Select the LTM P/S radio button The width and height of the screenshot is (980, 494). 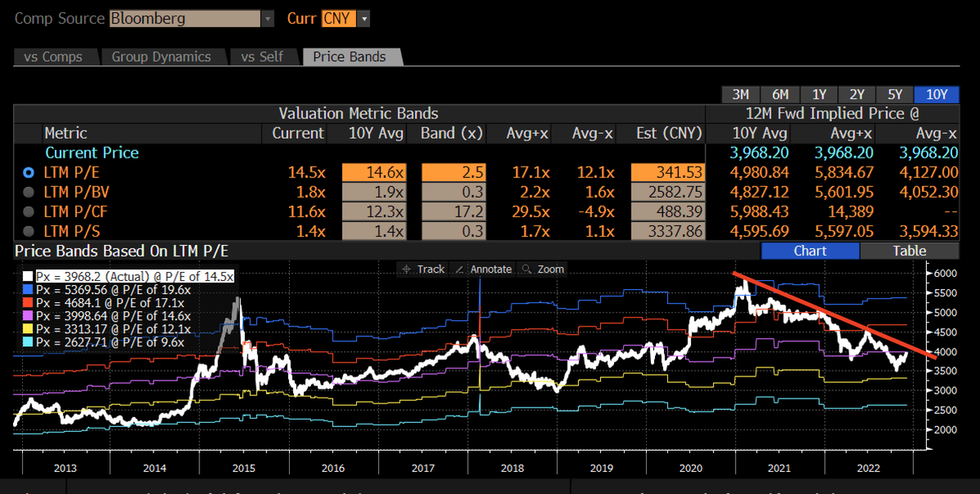(x=29, y=232)
